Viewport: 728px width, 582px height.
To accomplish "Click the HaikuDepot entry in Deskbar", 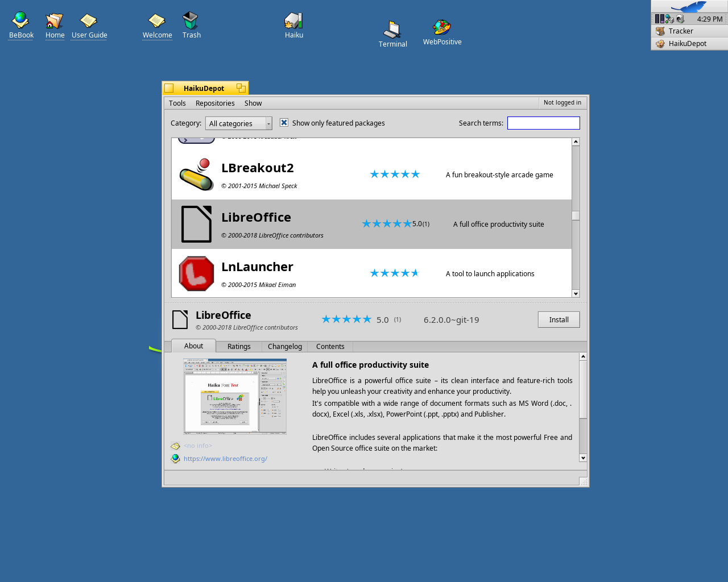I will point(689,44).
